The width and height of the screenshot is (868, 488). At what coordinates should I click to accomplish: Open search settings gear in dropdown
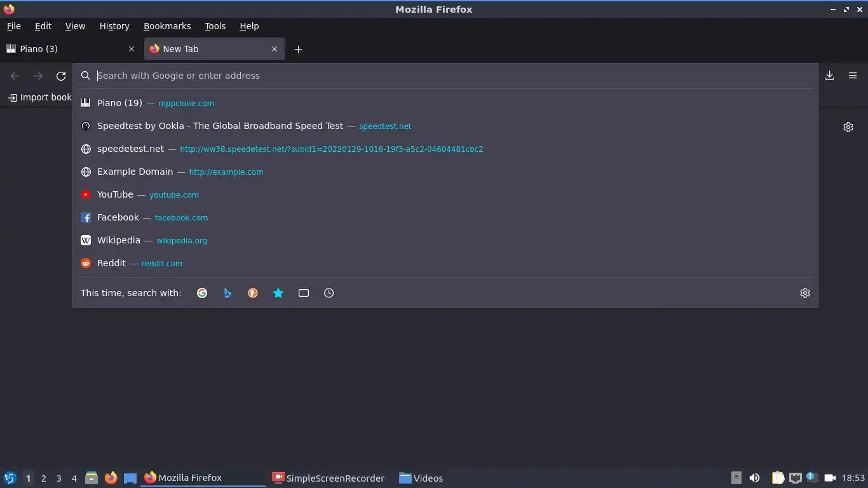pos(805,293)
